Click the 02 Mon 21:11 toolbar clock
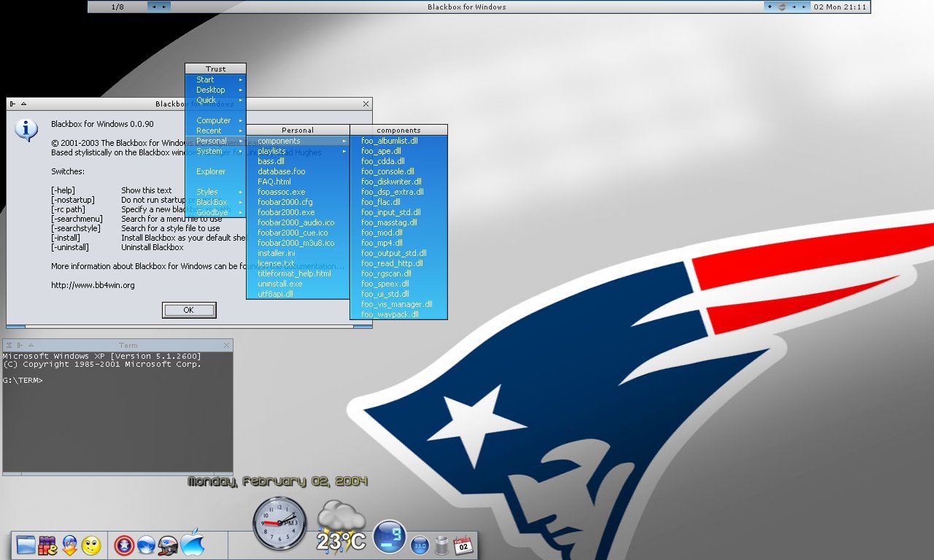934x560 pixels. click(x=840, y=7)
